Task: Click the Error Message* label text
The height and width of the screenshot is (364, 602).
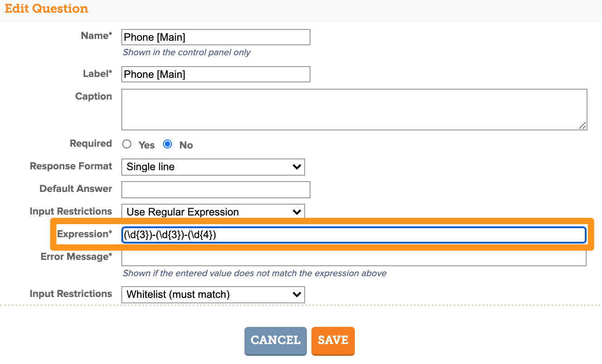Action: [76, 257]
